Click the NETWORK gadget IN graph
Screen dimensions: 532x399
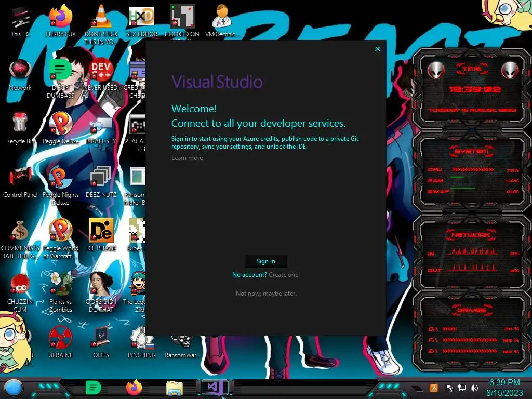point(472,251)
